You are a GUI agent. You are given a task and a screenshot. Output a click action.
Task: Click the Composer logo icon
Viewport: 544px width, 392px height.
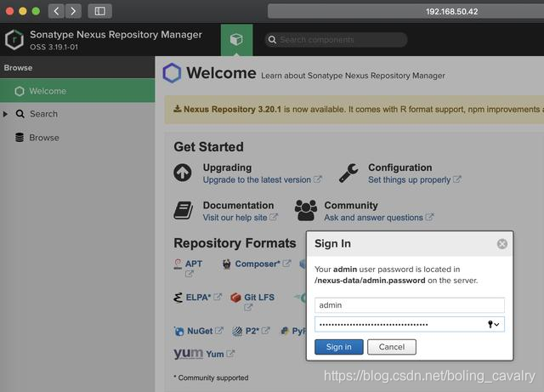click(227, 264)
